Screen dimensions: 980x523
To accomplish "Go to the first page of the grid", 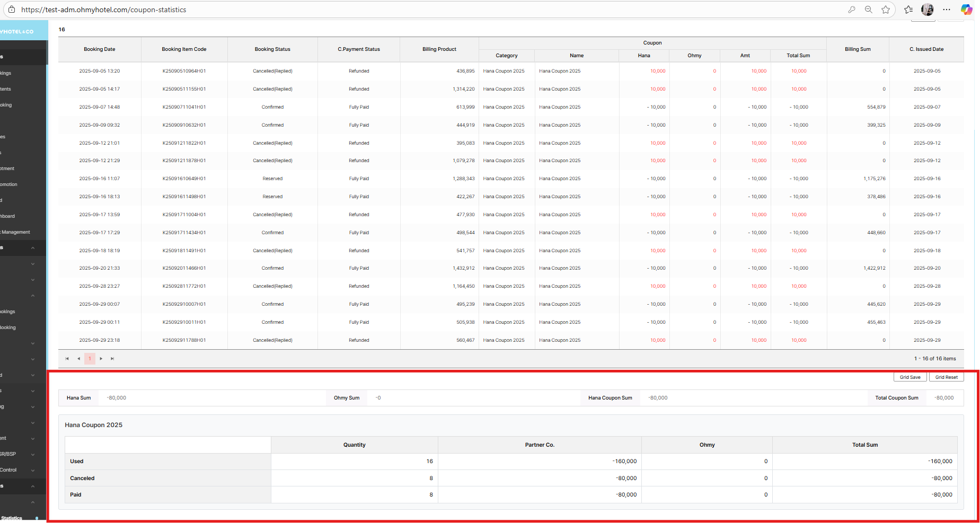I will point(67,359).
